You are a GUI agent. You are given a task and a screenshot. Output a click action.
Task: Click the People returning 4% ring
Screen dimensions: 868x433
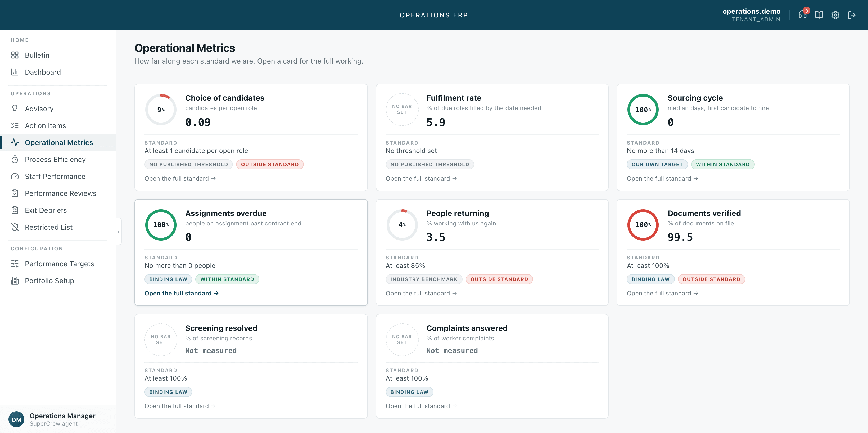pos(402,225)
